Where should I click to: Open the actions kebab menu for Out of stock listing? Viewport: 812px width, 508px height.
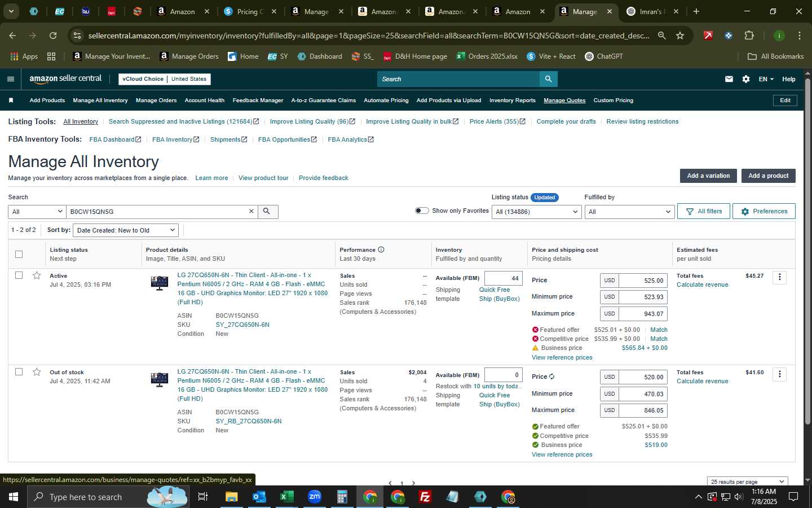point(780,374)
